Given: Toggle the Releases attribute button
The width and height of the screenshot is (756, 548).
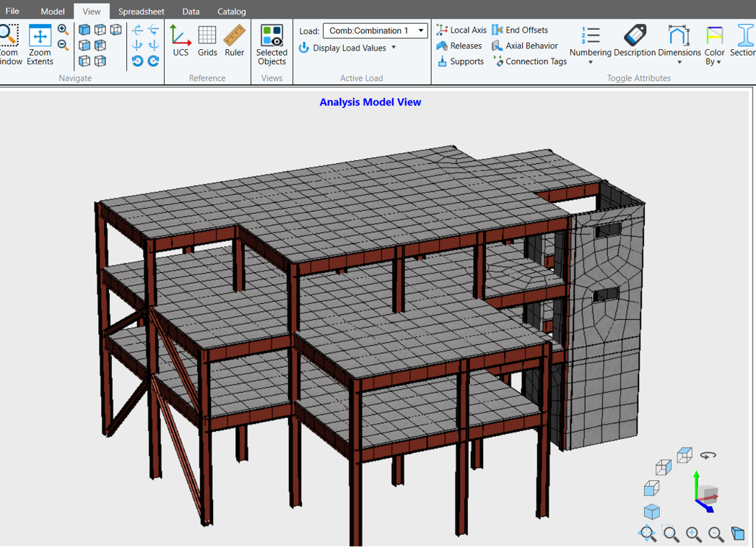Looking at the screenshot, I should 459,45.
